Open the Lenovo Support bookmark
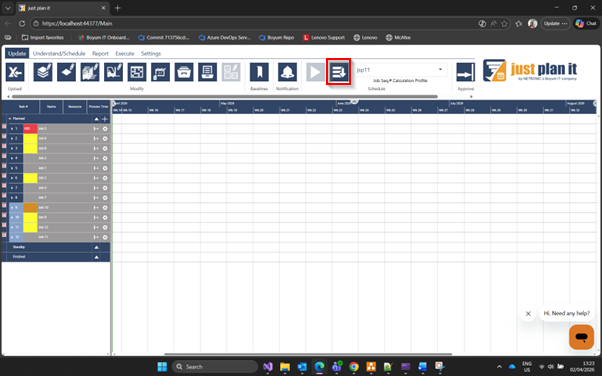Screen dimensions: 602x376 (x=324, y=38)
